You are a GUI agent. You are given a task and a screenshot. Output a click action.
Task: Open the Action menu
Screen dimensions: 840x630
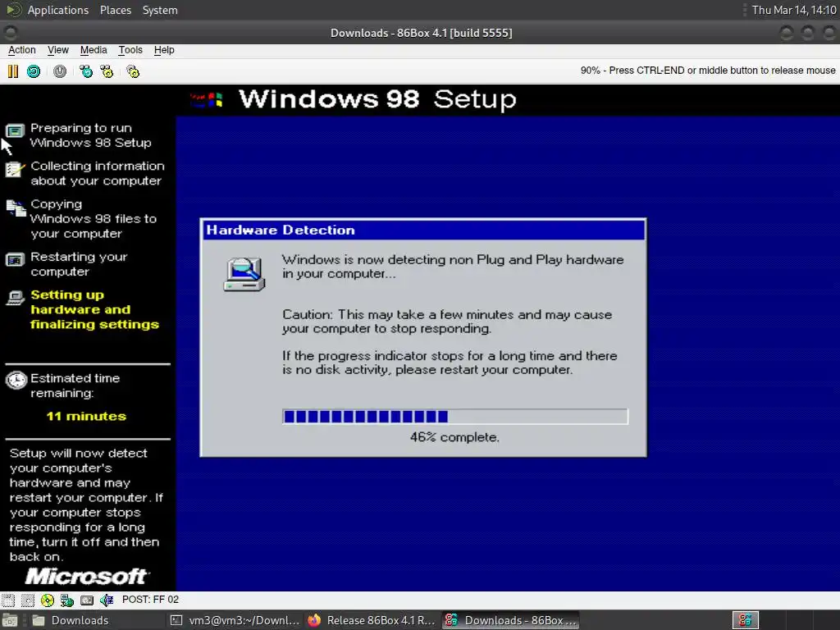[x=22, y=50]
